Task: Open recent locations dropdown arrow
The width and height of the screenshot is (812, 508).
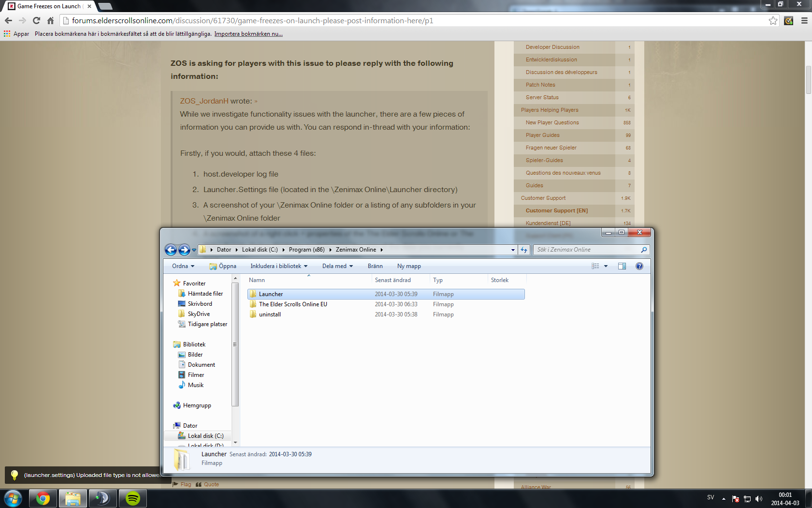Action: [194, 250]
